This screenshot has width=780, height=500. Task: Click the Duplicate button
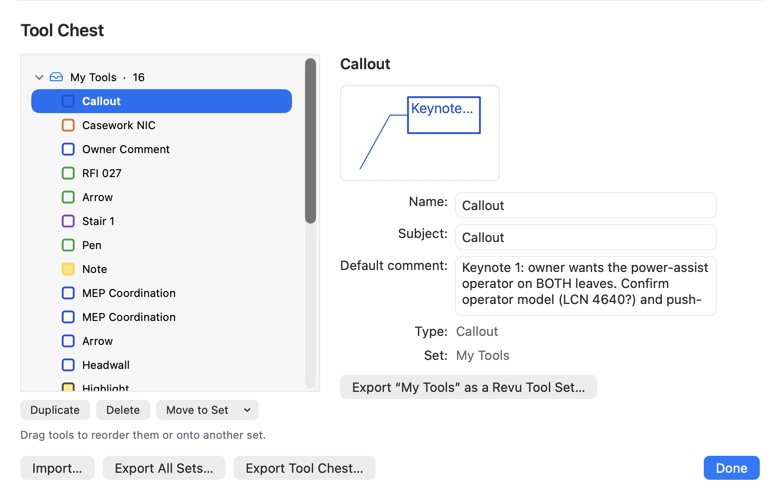55,410
